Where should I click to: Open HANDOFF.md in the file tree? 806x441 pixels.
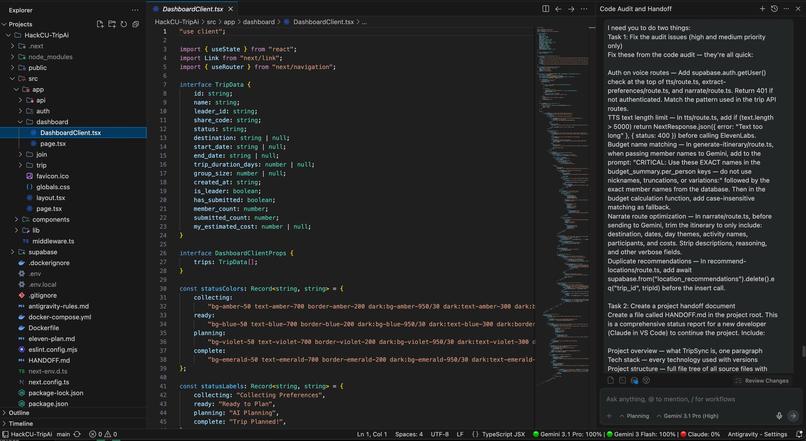[x=49, y=360]
